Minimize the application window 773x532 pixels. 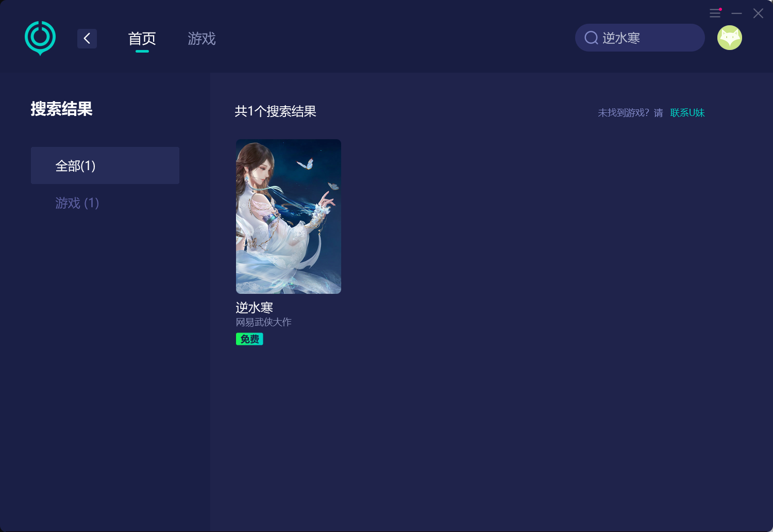[x=737, y=13]
